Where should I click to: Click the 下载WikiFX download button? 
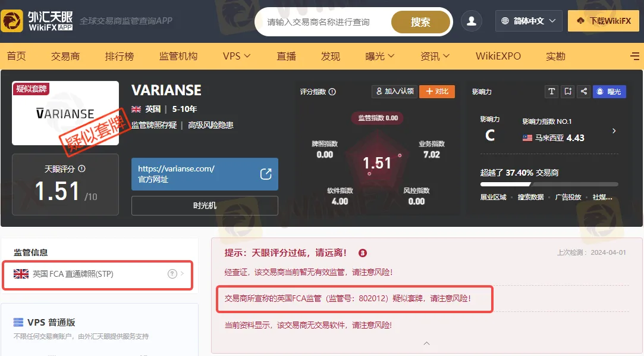point(604,21)
